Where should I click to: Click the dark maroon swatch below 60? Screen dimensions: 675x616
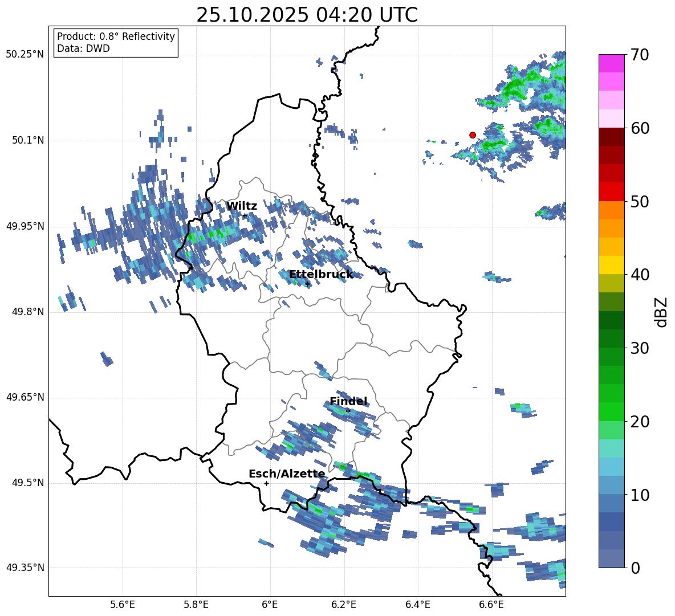pos(611,137)
